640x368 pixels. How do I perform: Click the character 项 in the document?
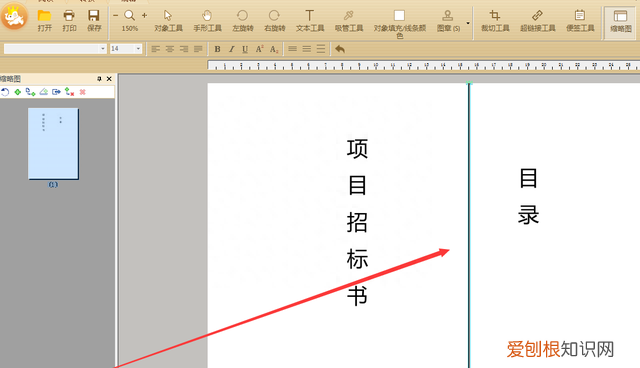tap(357, 149)
